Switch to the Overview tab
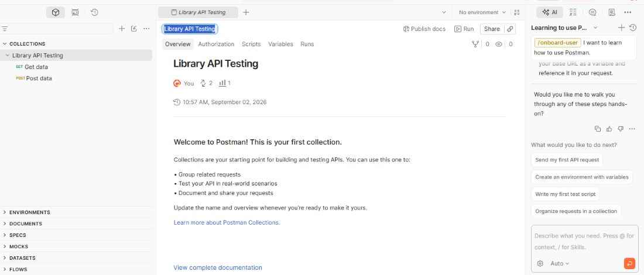The height and width of the screenshot is (275, 644). [178, 44]
